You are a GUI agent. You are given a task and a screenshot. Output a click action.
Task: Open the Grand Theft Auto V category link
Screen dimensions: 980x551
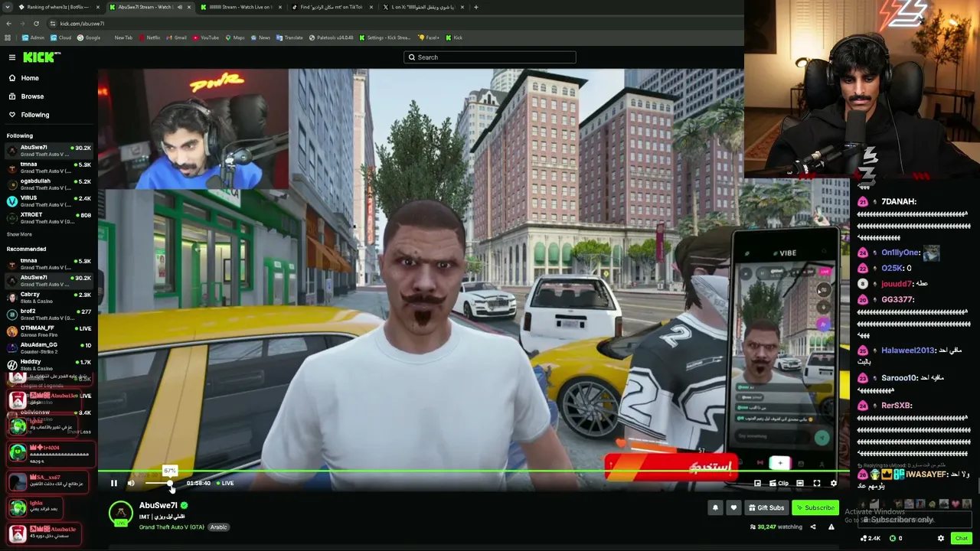point(171,527)
